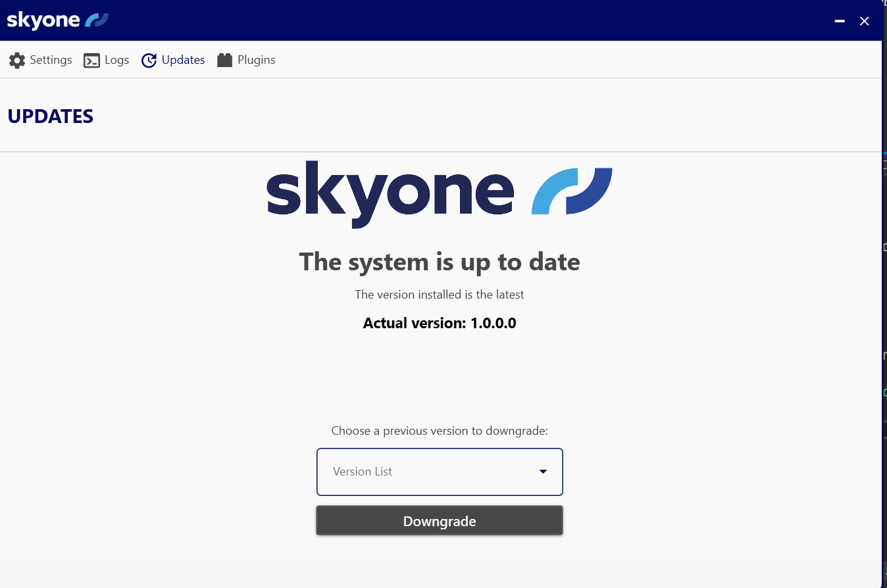Click the "Actual version: 1.0.0.0" text

point(440,323)
